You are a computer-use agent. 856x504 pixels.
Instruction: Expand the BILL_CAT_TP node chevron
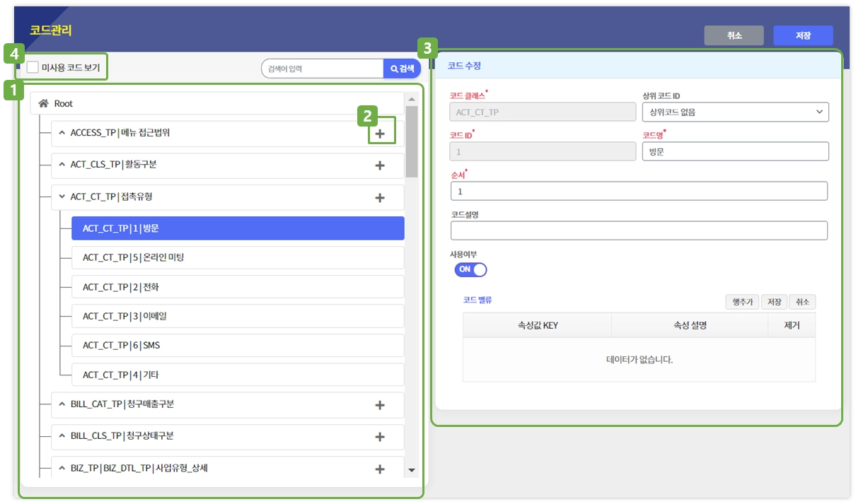62,404
